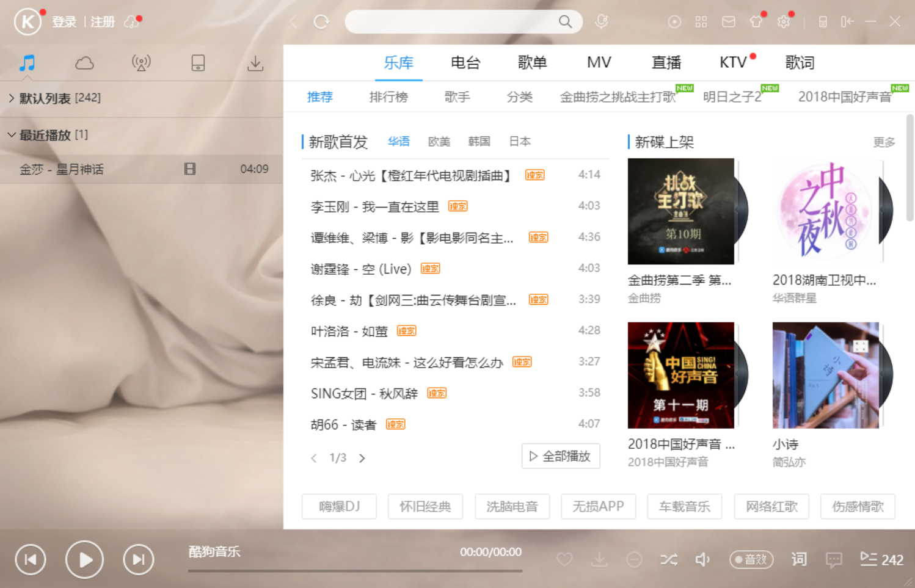
Task: Expand the 默认列表 playlist
Action: 11,98
